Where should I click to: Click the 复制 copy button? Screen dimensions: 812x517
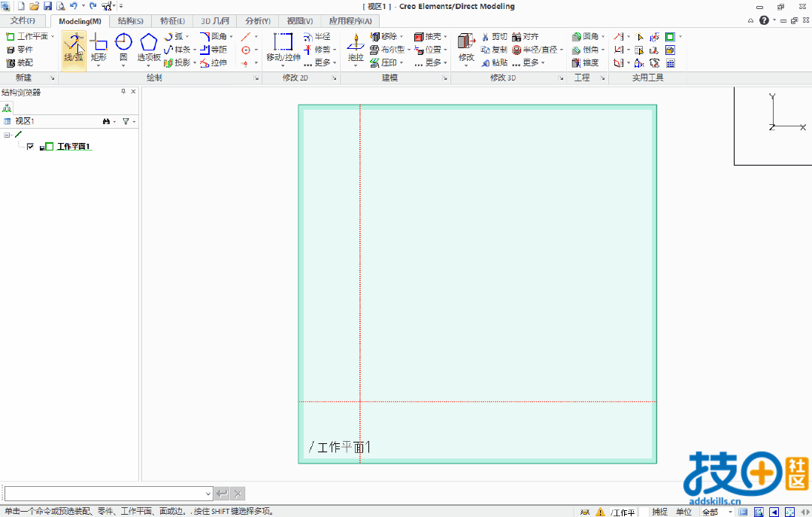(x=494, y=50)
